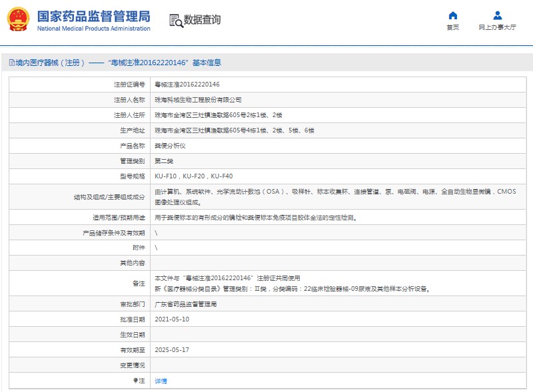Viewport: 533px width, 392px height.
Task: Select the 有效期至 label
Action: click(132, 350)
